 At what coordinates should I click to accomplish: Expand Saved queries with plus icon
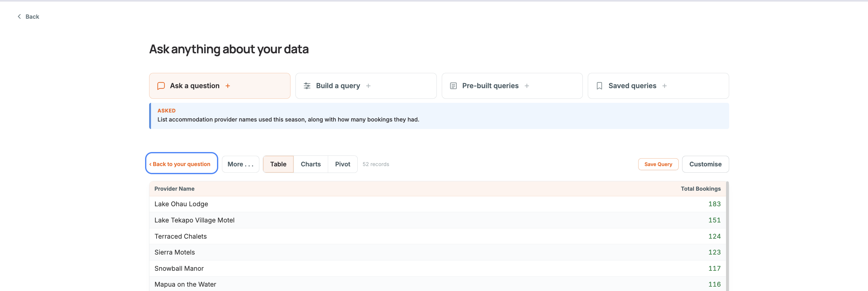coord(664,86)
